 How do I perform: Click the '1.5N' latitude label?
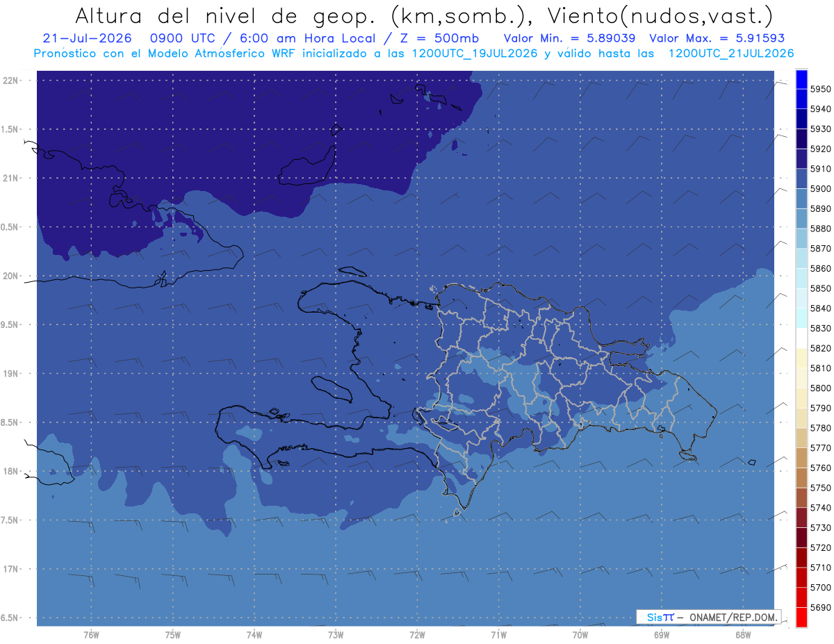(x=11, y=129)
